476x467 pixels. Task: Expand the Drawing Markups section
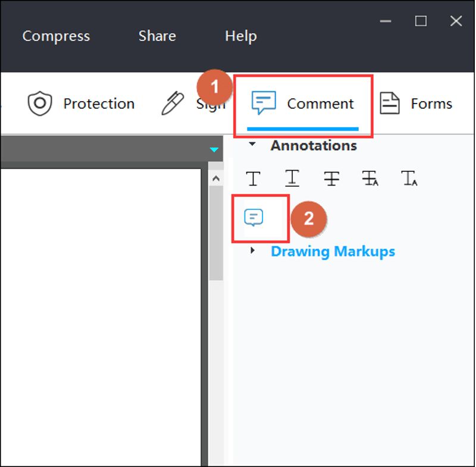(252, 251)
